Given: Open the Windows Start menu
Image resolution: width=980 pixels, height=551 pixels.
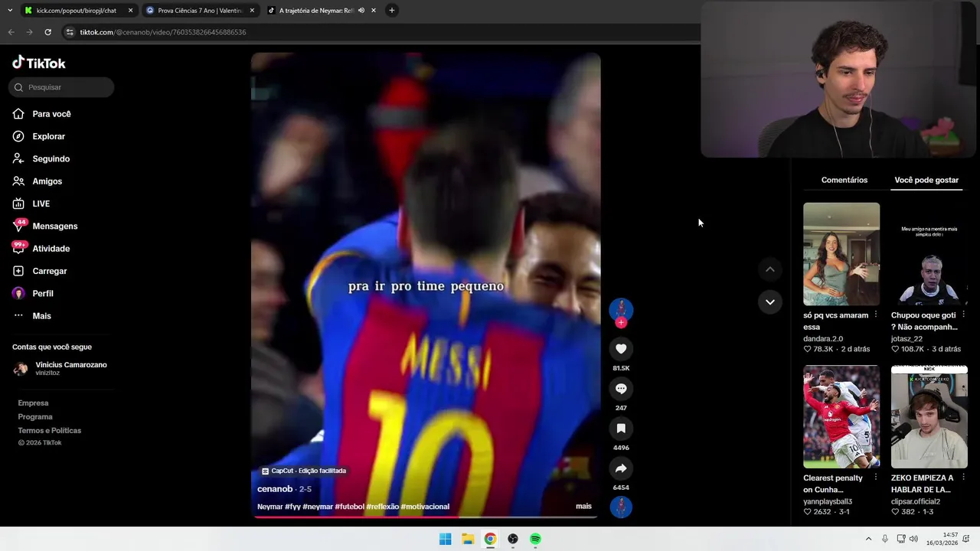Looking at the screenshot, I should click(445, 539).
